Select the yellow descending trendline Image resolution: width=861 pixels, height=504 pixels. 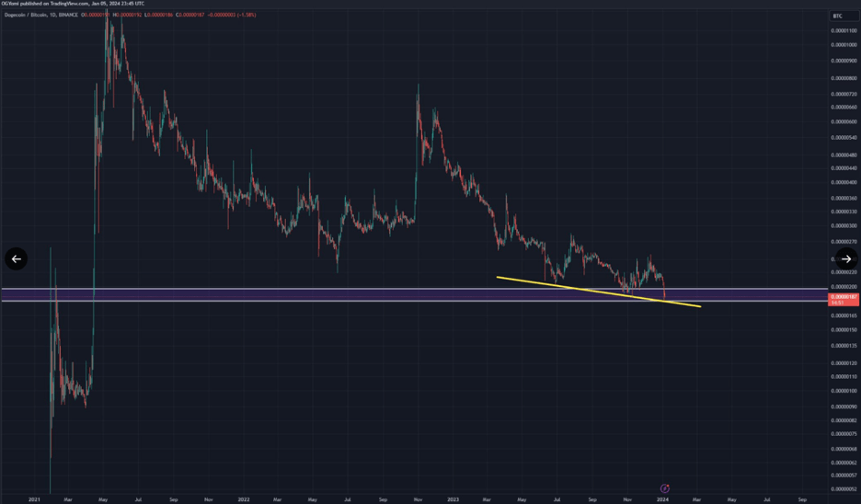point(599,292)
